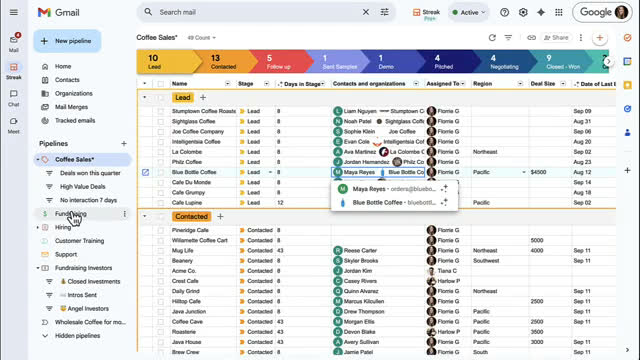The image size is (640, 360).
Task: Add a box to Contacted stage
Action: point(220,216)
